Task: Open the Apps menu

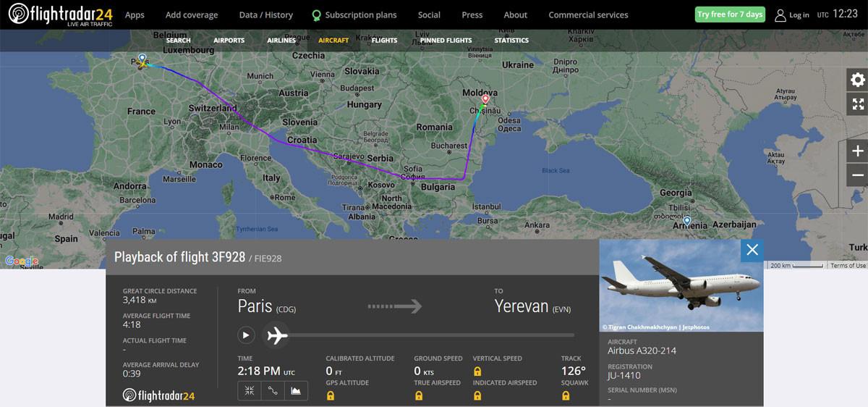Action: pyautogui.click(x=135, y=14)
